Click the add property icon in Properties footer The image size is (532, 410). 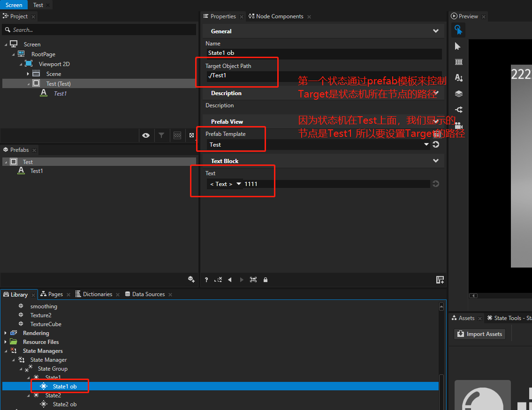440,280
